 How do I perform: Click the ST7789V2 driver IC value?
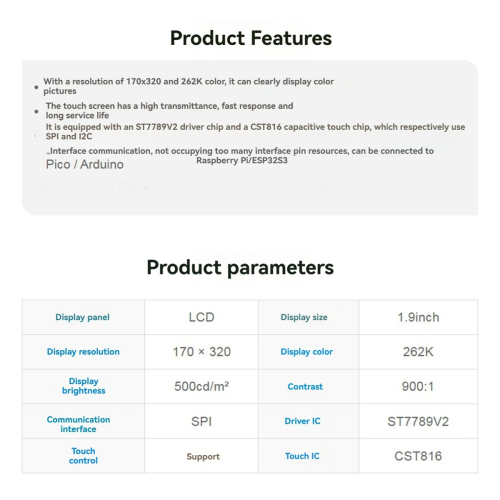pos(418,422)
